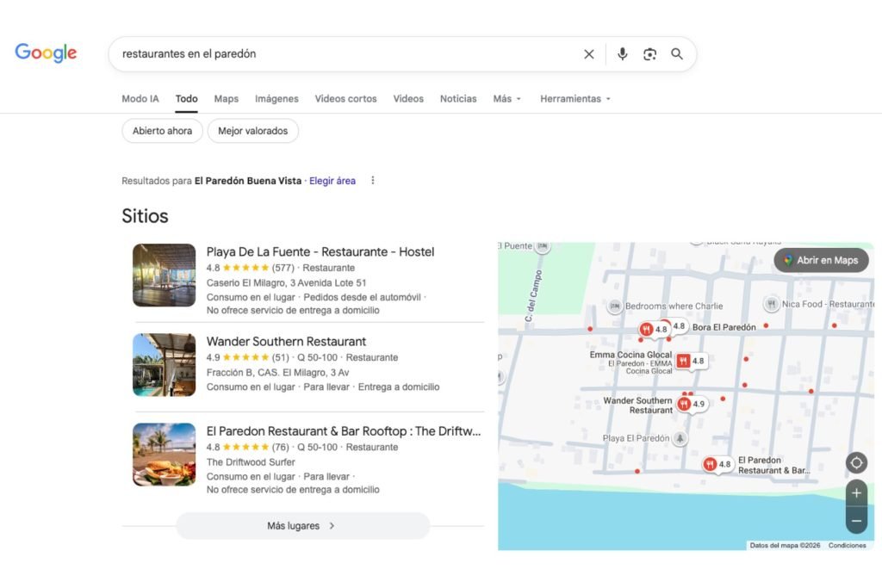Click the Playa El Paredón map marker
Image resolution: width=882 pixels, height=588 pixels.
(x=680, y=438)
